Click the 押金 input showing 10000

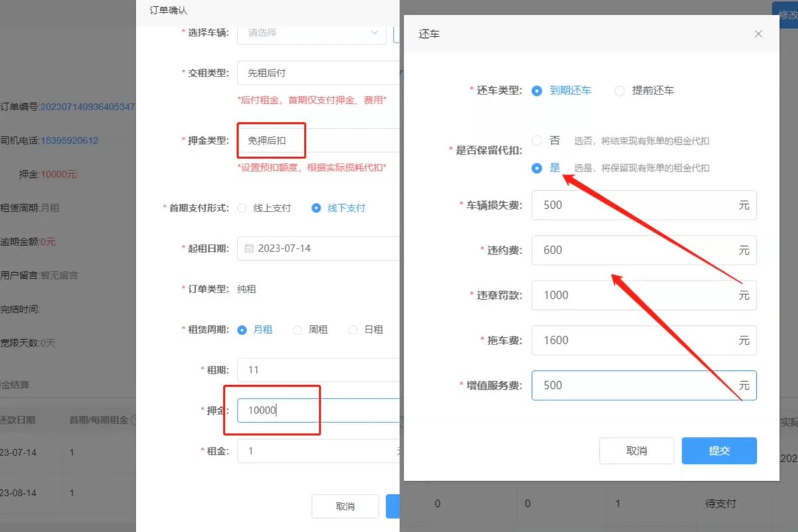click(x=318, y=411)
